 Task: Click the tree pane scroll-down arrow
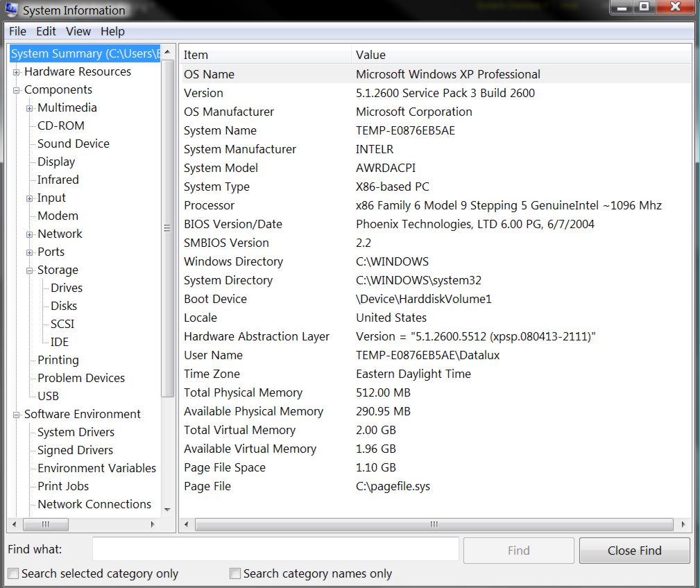pyautogui.click(x=167, y=510)
